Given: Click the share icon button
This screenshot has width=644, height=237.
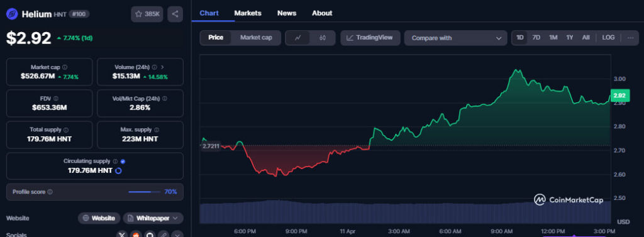Looking at the screenshot, I should point(175,14).
